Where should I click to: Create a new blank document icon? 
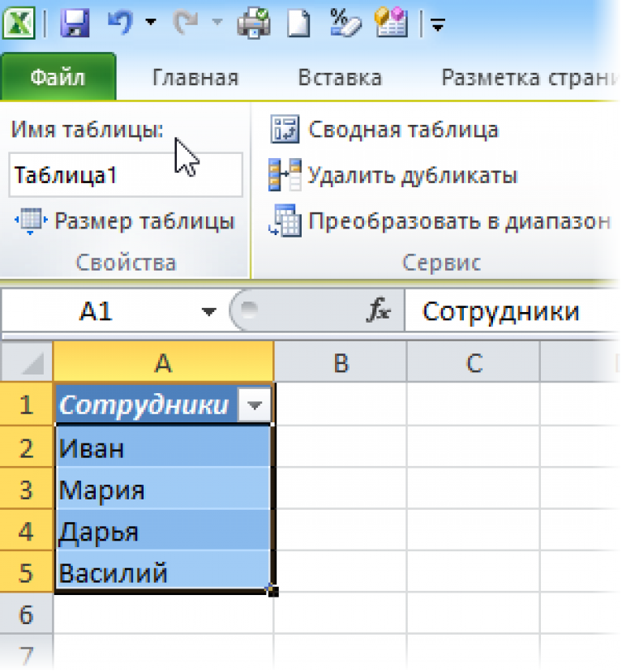tap(298, 24)
